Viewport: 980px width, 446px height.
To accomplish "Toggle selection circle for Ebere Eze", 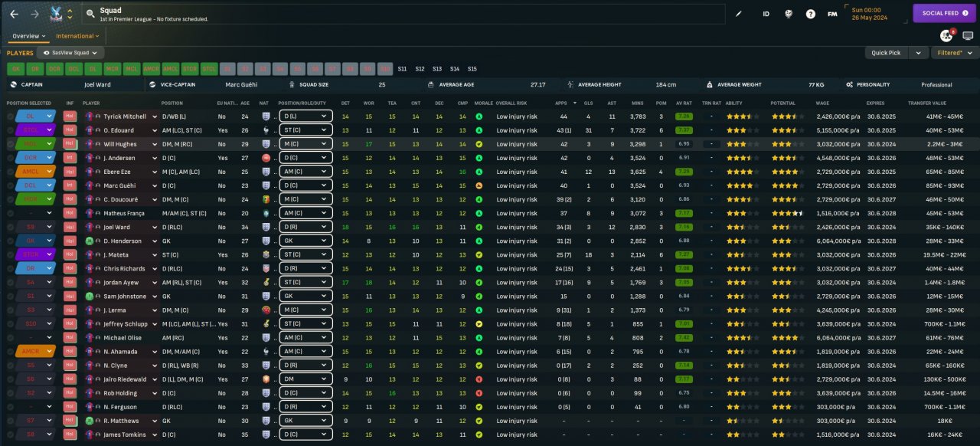I will point(11,172).
